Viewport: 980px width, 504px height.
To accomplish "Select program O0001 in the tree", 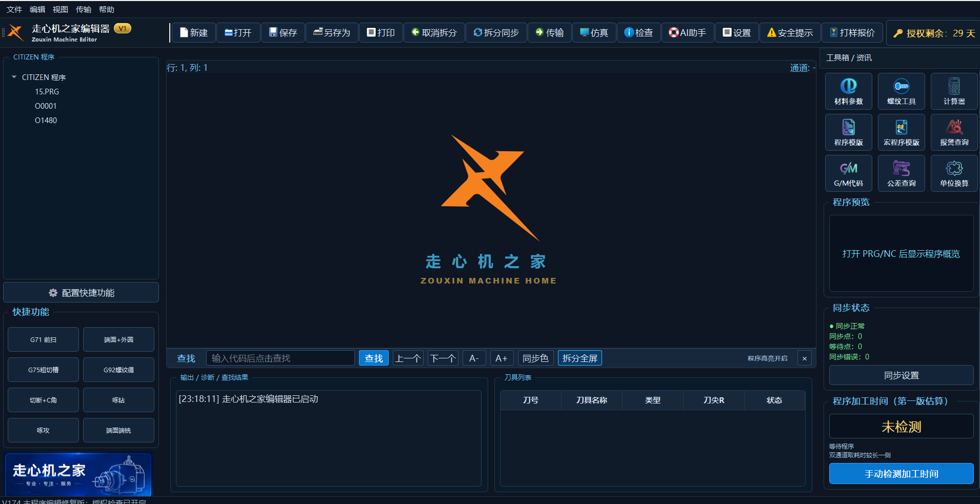I will tap(46, 106).
